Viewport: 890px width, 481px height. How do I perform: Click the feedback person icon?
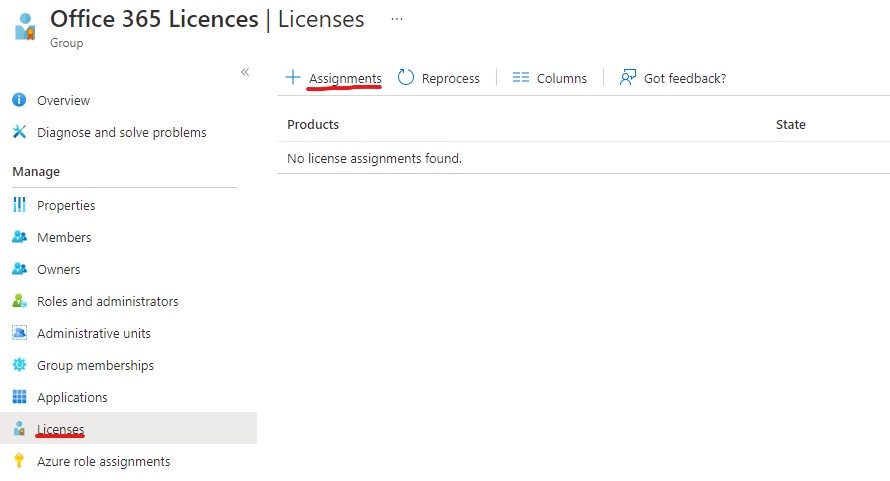(628, 77)
